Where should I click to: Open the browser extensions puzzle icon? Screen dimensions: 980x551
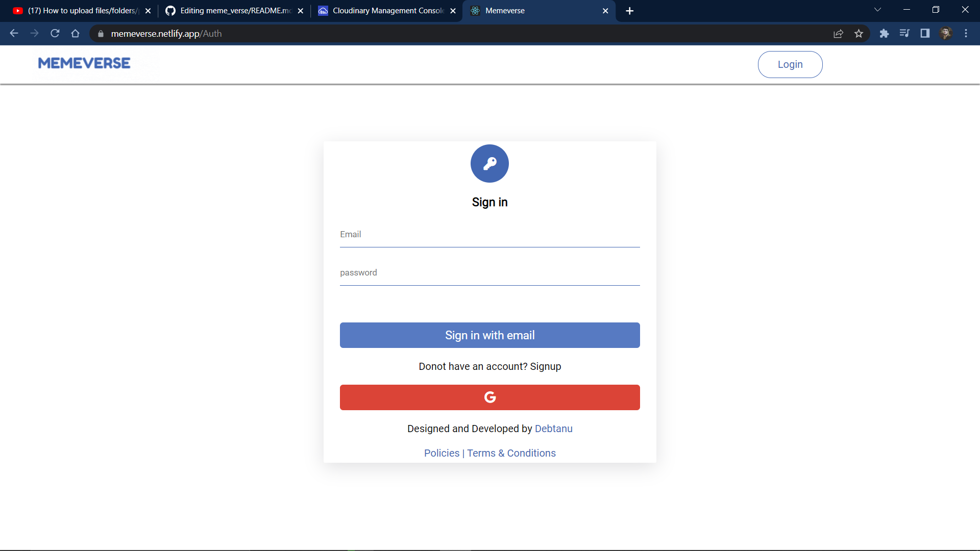click(884, 34)
